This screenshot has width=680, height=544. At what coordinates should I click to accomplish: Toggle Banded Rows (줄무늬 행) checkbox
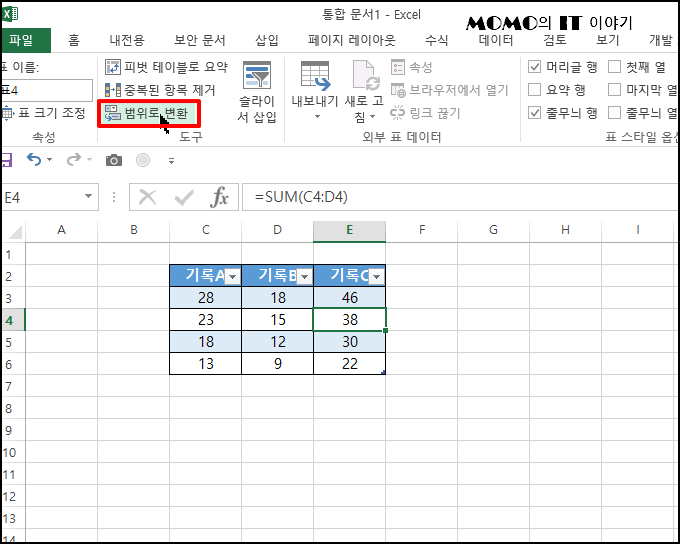[x=535, y=113]
